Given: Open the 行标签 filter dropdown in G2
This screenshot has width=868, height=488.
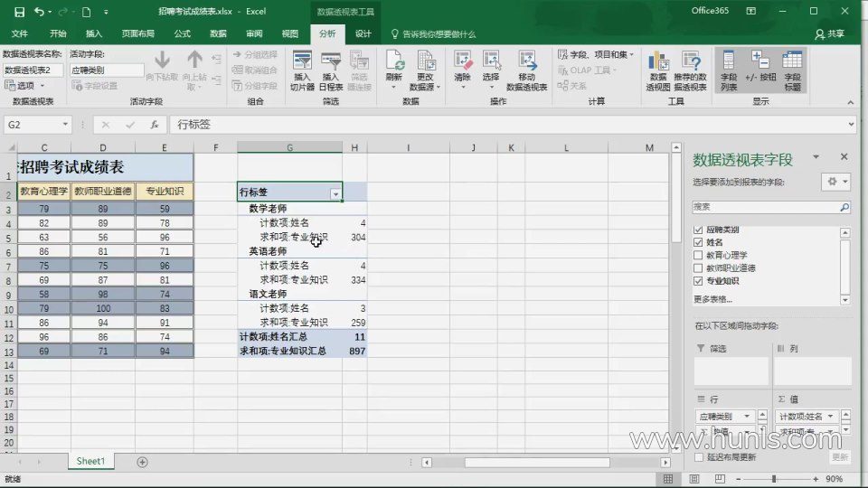Looking at the screenshot, I should [335, 193].
